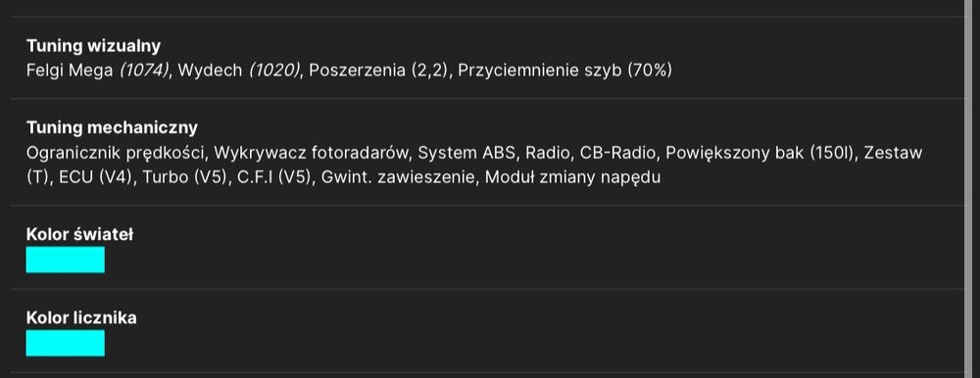Screen dimensions: 980x378
Task: Click the C.F.I (V5) entry
Action: [273, 177]
